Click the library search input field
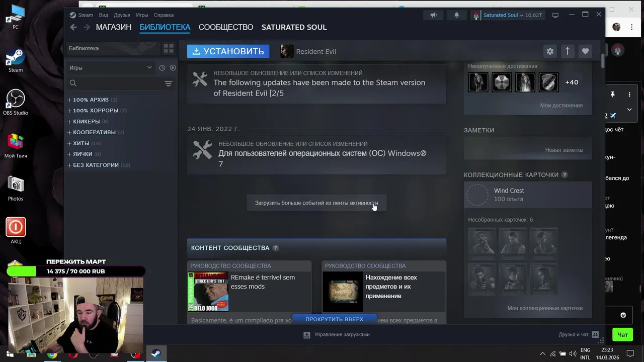 pos(120,83)
